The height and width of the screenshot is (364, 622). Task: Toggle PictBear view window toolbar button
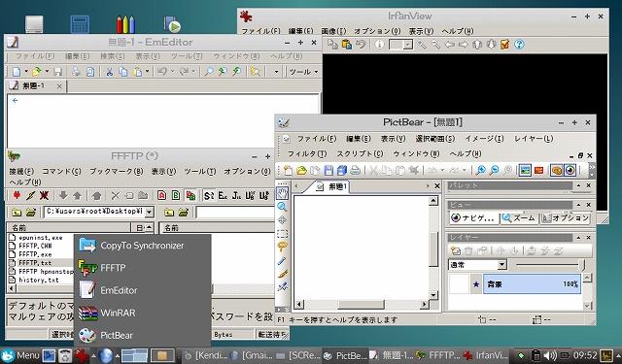click(570, 170)
